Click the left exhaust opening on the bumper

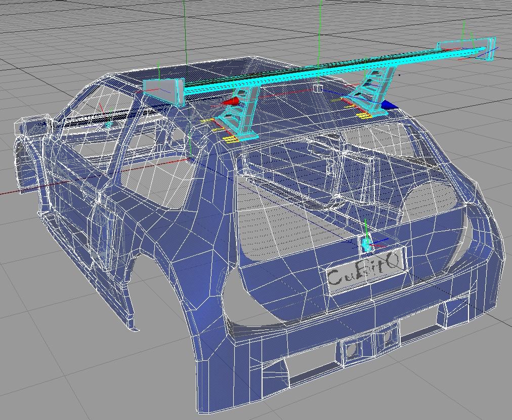[x=352, y=351]
